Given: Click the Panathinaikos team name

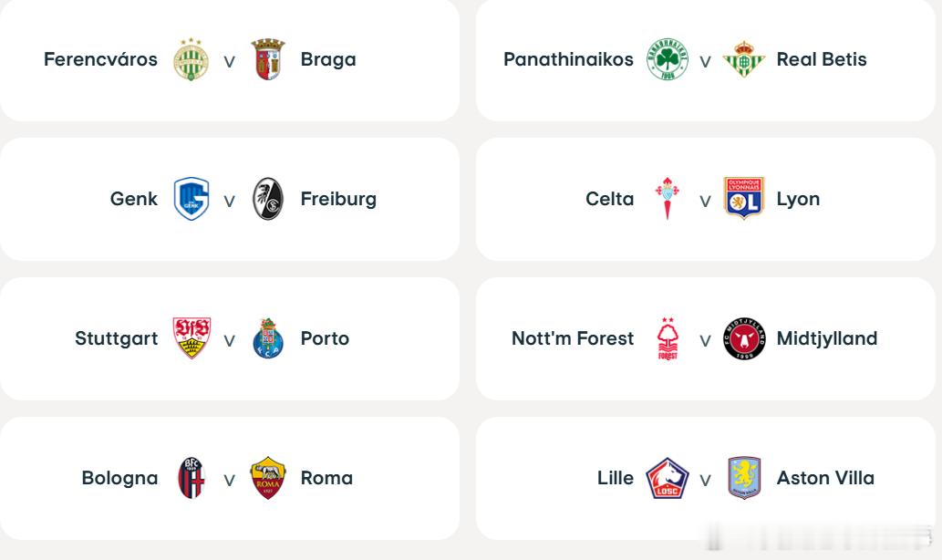Looking at the screenshot, I should coord(568,59).
